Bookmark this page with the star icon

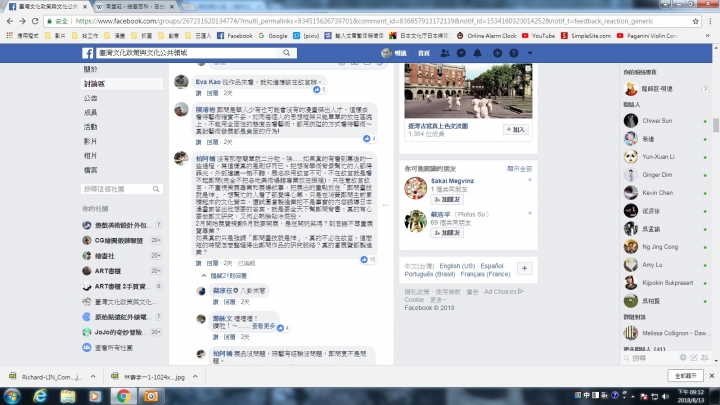pyautogui.click(x=696, y=21)
